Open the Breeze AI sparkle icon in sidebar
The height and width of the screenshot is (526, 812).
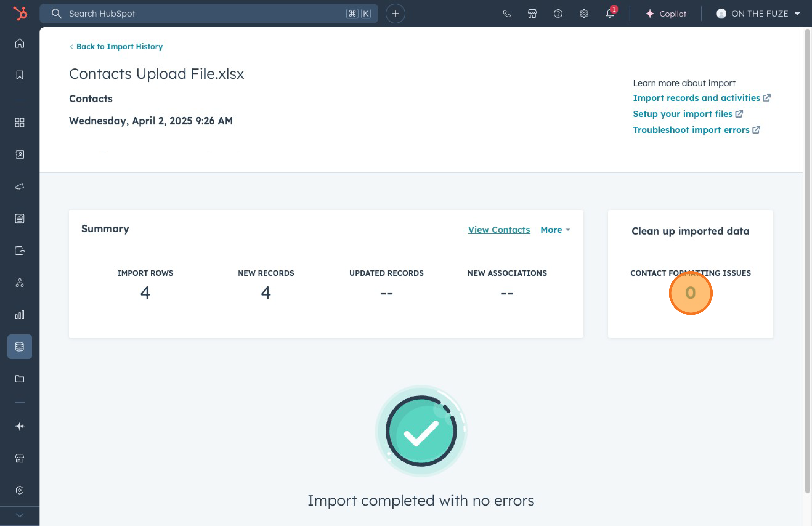20,426
